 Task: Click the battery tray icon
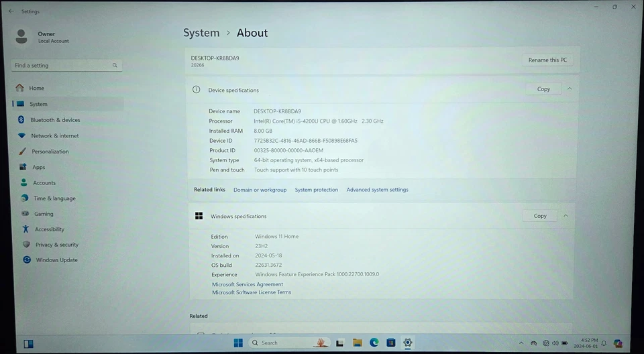point(565,343)
